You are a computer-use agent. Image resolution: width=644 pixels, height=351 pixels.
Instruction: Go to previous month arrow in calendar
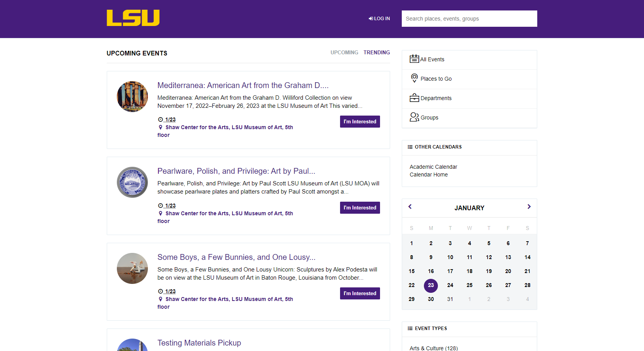(410, 207)
